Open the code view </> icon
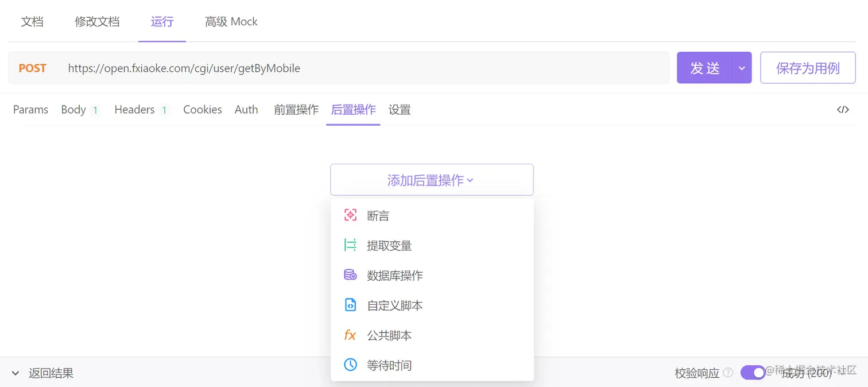Viewport: 868px width, 387px height. point(843,109)
